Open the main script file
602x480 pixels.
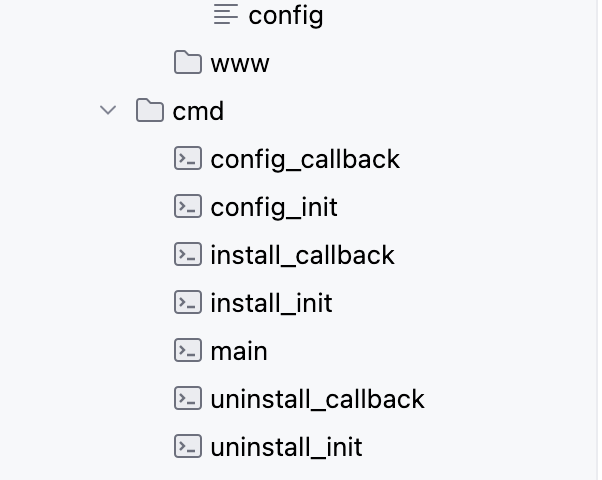239,352
